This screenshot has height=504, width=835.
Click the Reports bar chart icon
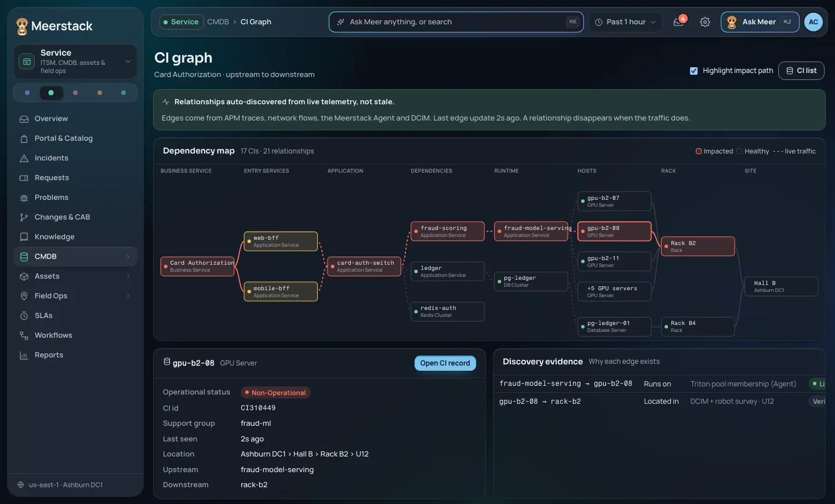click(x=24, y=355)
